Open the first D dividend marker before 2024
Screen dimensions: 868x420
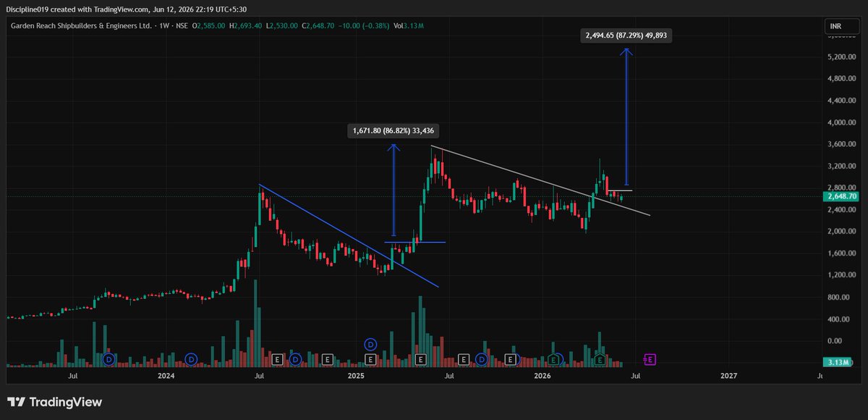[109, 359]
